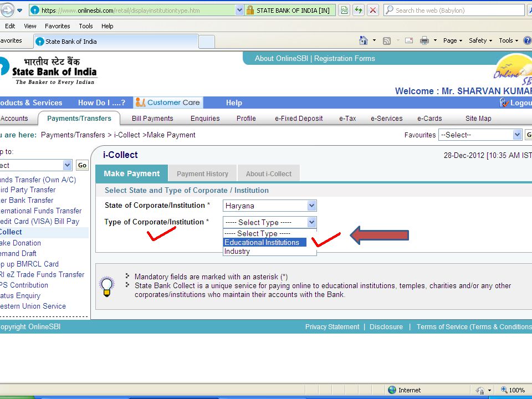Open the Western Union Service link
The image size is (532, 399).
click(33, 306)
